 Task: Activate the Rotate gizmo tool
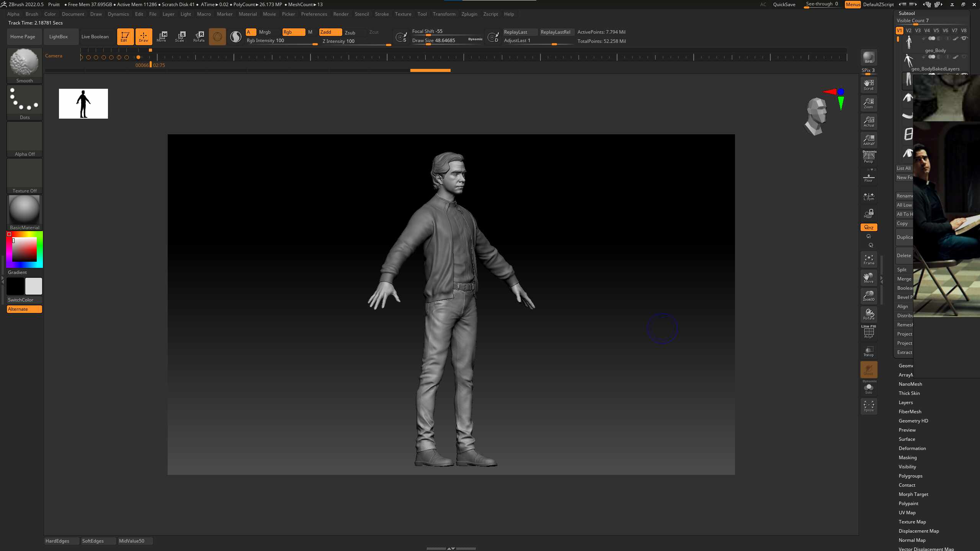tap(199, 36)
